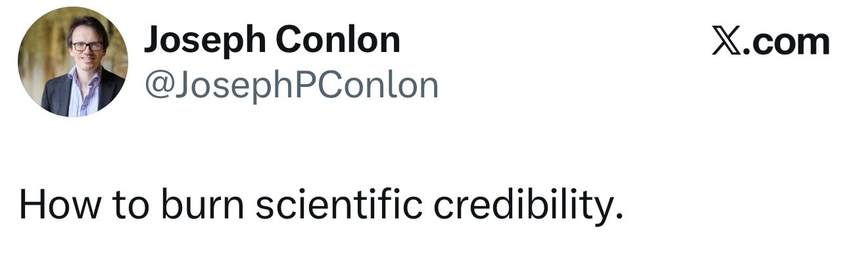Click the "@" symbol of the username
Image resolution: width=868 pixels, height=275 pixels.
pyautogui.click(x=158, y=86)
